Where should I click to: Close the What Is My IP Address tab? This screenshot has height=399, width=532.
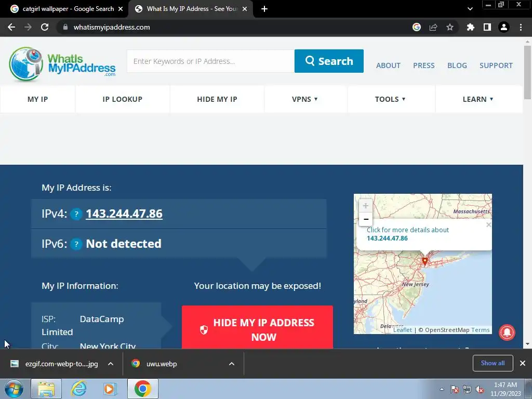tap(245, 9)
